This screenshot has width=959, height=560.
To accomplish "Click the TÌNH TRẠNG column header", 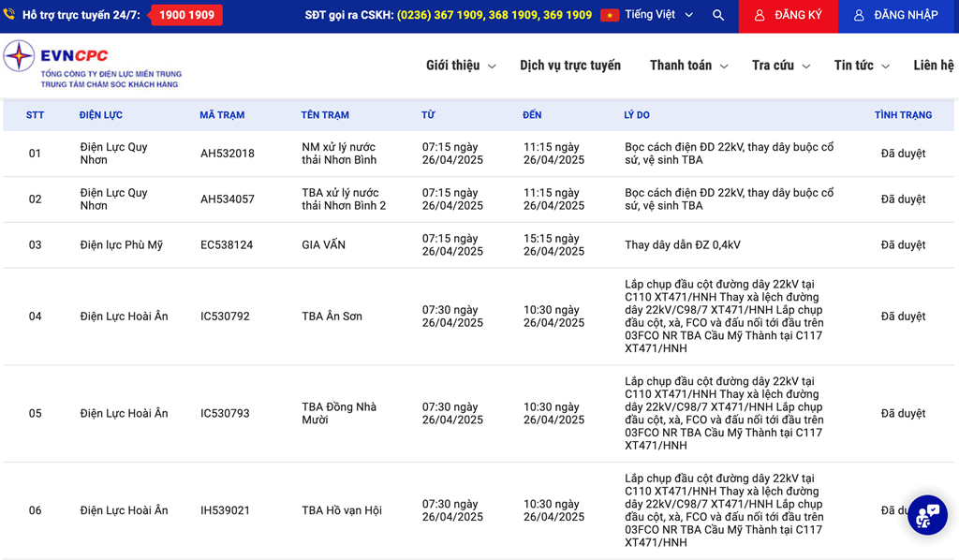I will (x=904, y=115).
